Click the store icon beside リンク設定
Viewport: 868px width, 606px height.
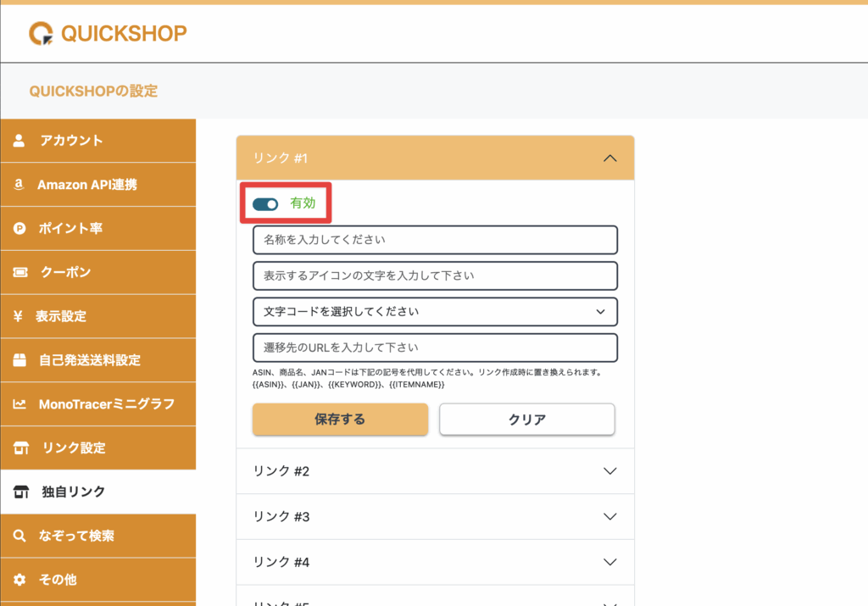(20, 448)
